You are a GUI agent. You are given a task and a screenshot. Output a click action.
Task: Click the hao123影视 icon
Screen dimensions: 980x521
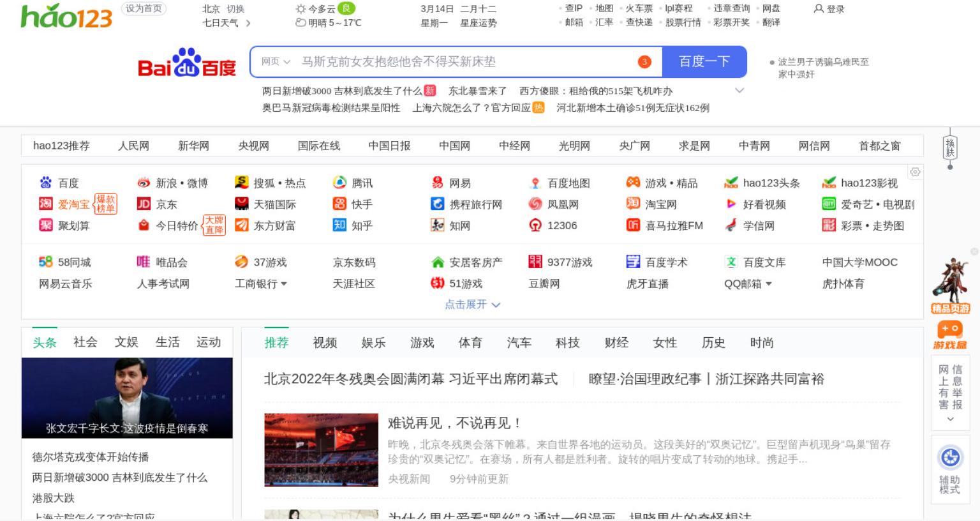click(x=829, y=183)
